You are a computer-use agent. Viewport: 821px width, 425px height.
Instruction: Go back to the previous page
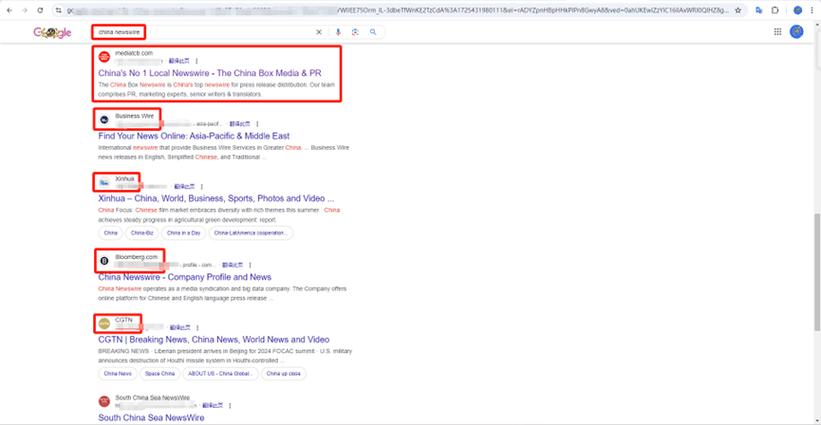[9, 10]
